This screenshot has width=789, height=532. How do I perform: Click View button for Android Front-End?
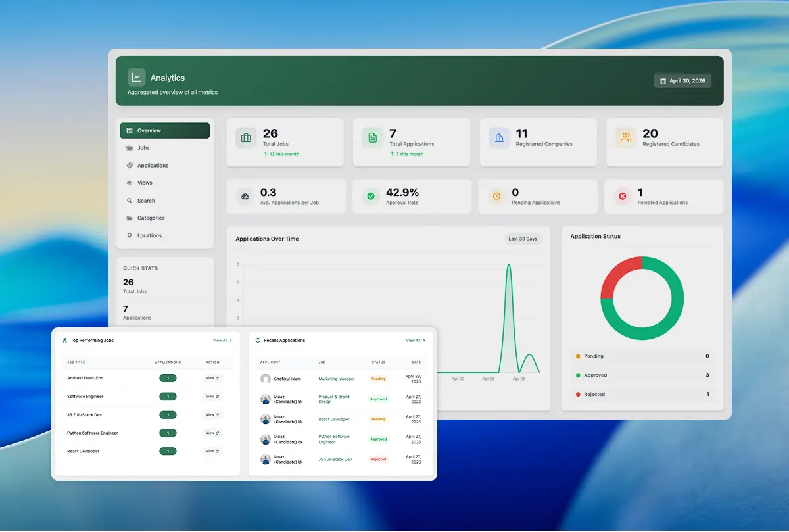click(212, 378)
